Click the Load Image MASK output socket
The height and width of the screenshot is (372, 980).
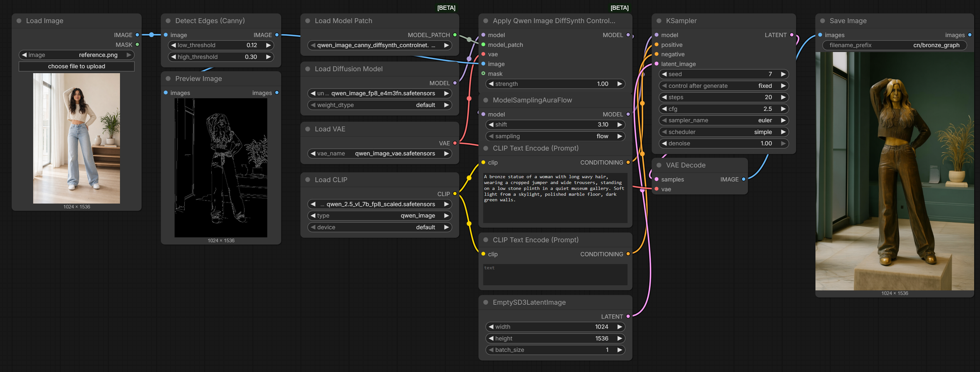[138, 45]
